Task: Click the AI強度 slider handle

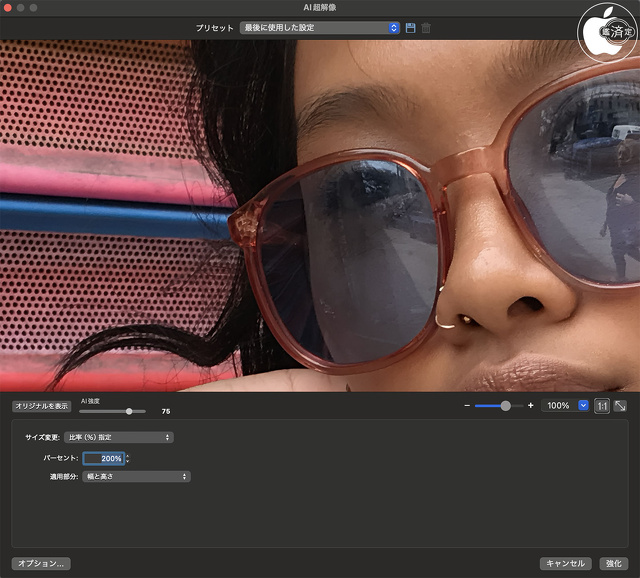Action: click(129, 411)
